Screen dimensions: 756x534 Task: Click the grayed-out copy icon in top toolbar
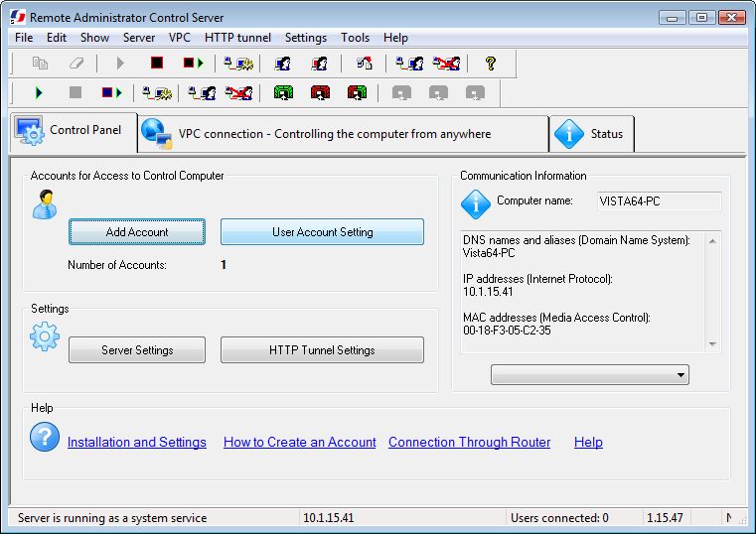click(x=40, y=64)
